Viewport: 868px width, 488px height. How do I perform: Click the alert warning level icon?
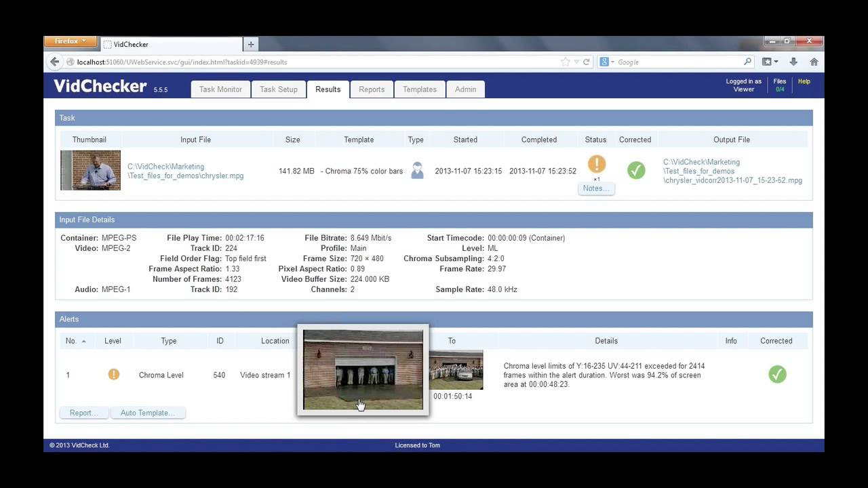(x=113, y=374)
